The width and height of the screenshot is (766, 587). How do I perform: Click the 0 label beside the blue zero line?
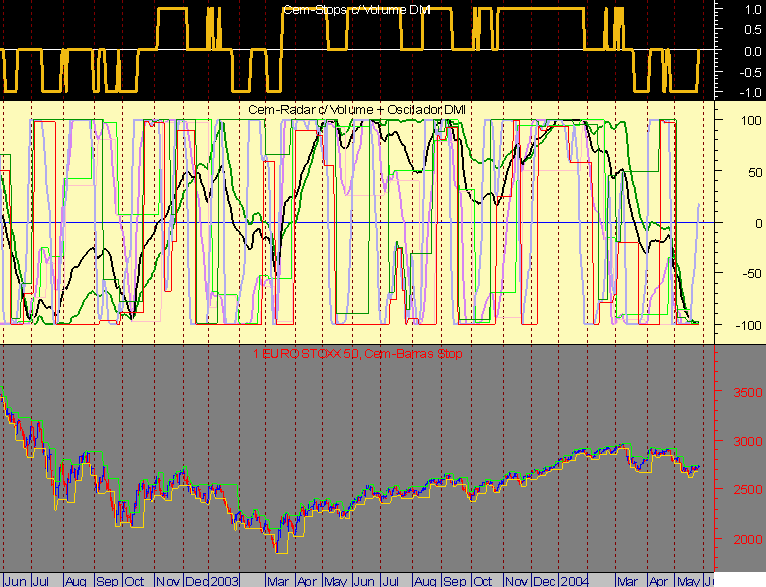[758, 224]
